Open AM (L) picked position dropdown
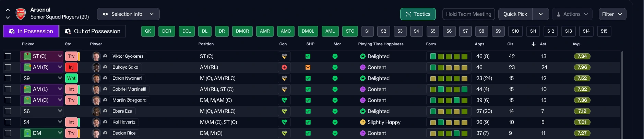 pos(41,89)
